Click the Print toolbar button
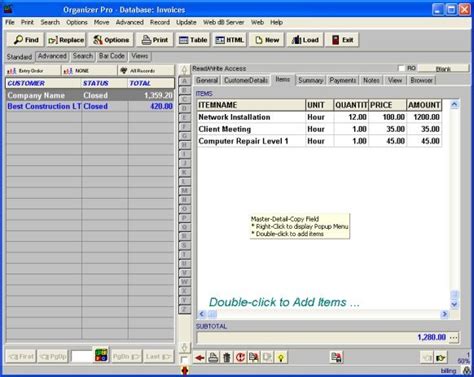474x377 pixels. [x=155, y=40]
